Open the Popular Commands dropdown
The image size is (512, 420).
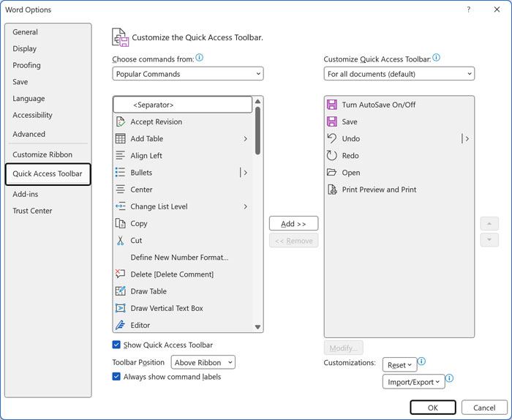[188, 74]
